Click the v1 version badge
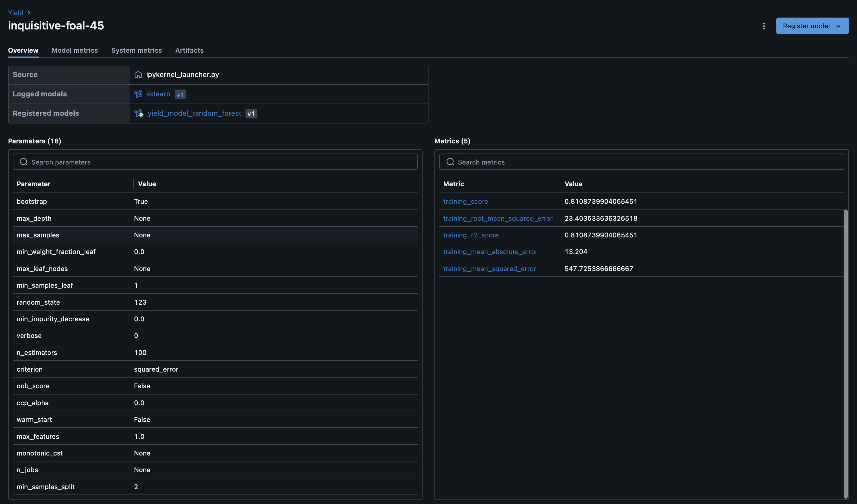Viewport: 857px width, 504px height. click(251, 114)
